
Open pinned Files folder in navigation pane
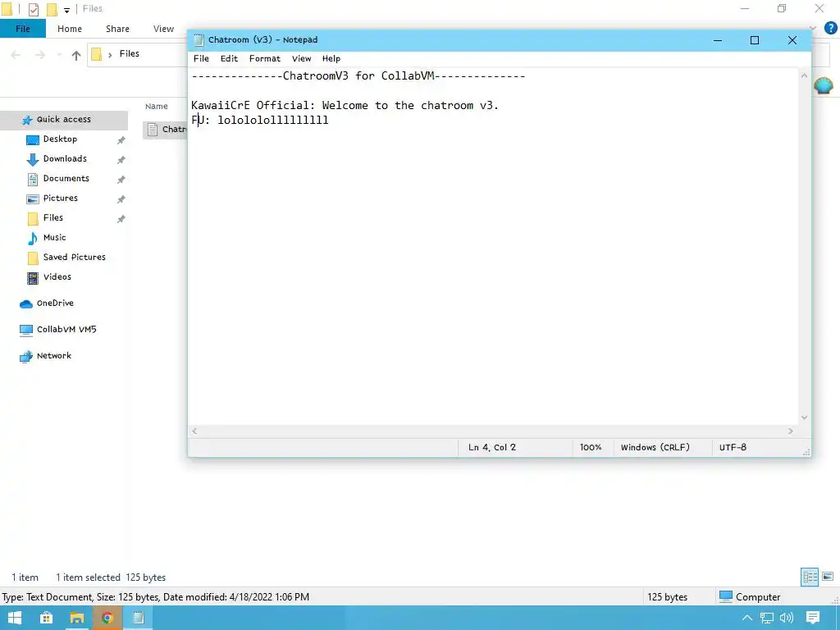(x=53, y=217)
